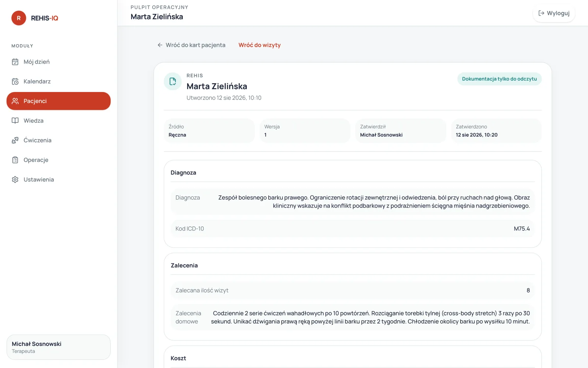Navigate to Operacje

pos(58,160)
